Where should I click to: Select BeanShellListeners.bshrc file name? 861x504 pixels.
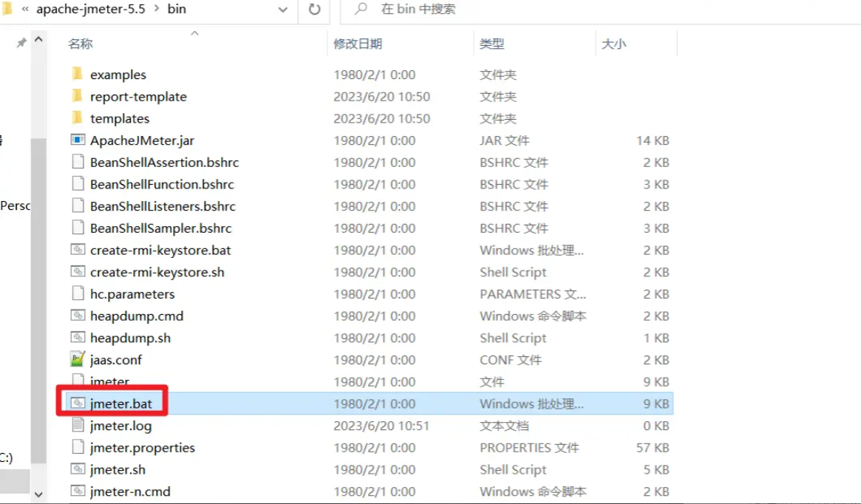pyautogui.click(x=163, y=206)
